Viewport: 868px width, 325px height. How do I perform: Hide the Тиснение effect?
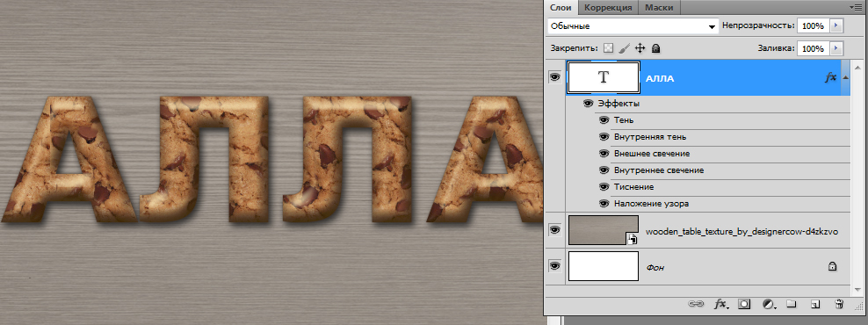[x=604, y=186]
